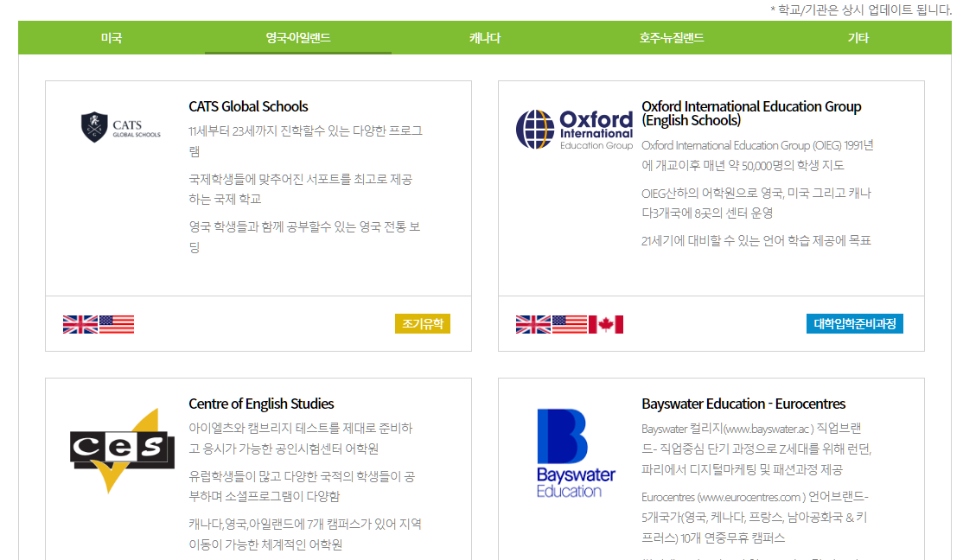This screenshot has height=560, width=963.
Task: Click text '유럽학생들이 많고 다양한 국적의 학생들'
Action: click(302, 486)
